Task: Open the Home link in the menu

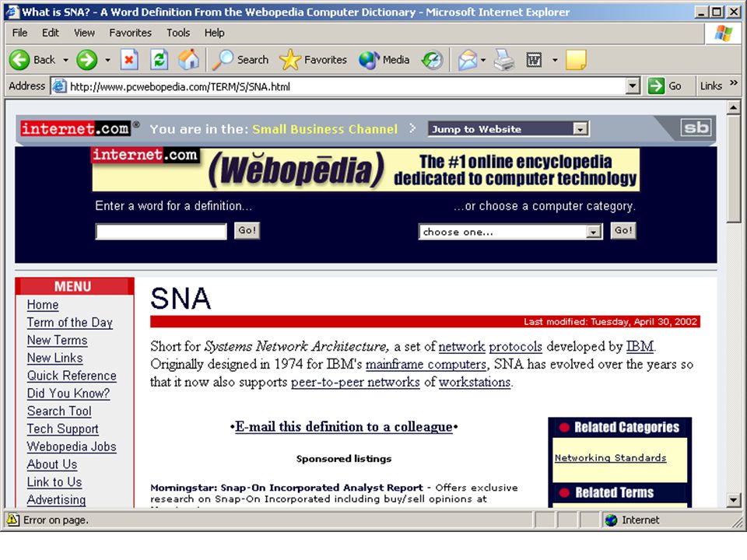Action: (x=43, y=305)
